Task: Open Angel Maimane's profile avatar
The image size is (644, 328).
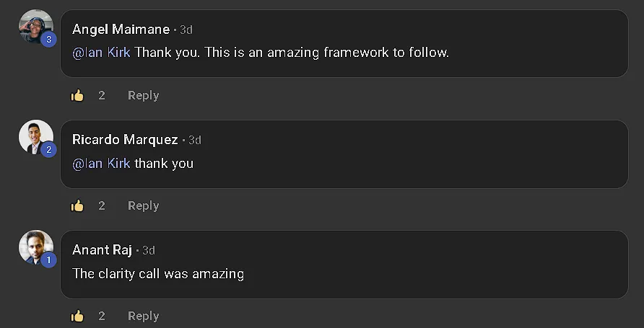Action: point(35,26)
